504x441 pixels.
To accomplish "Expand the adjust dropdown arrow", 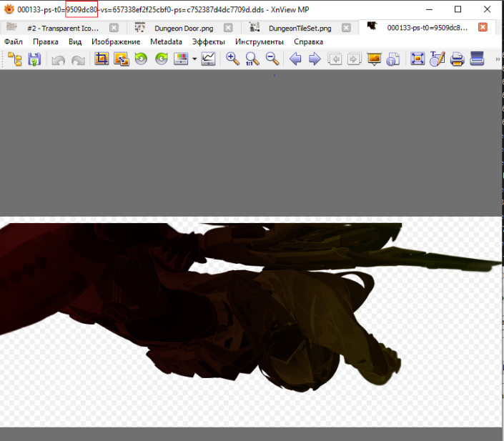I will 194,59.
